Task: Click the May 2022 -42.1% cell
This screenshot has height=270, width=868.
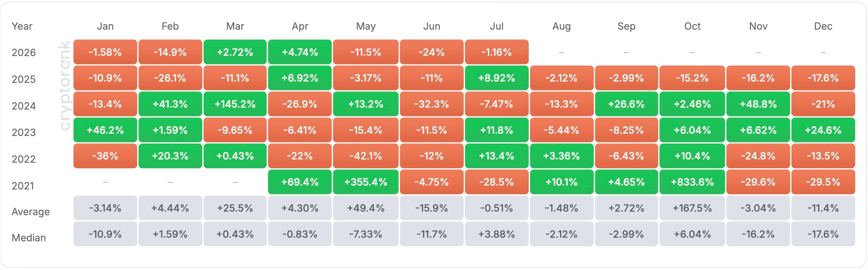Action: (365, 156)
